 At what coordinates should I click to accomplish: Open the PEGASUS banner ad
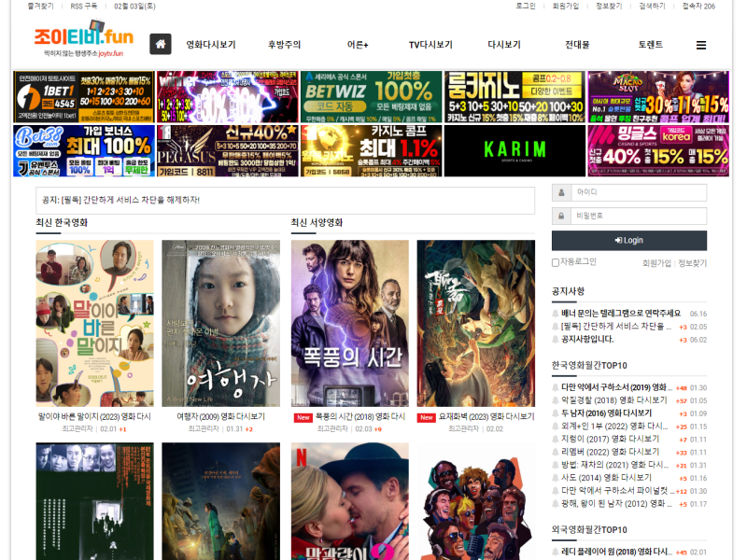tap(227, 150)
